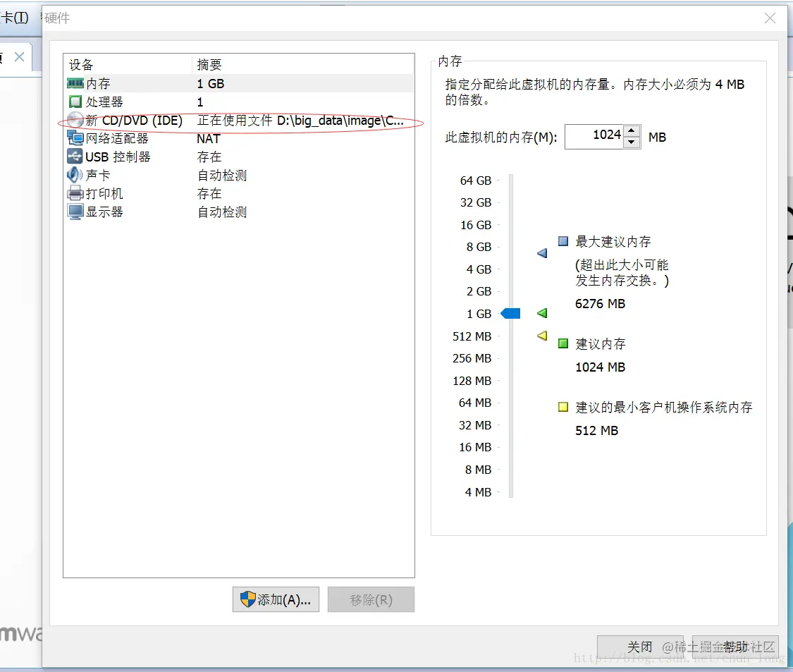This screenshot has height=672, width=793.
Task: Click the 64 GB label on the memory scale
Action: coord(475,181)
